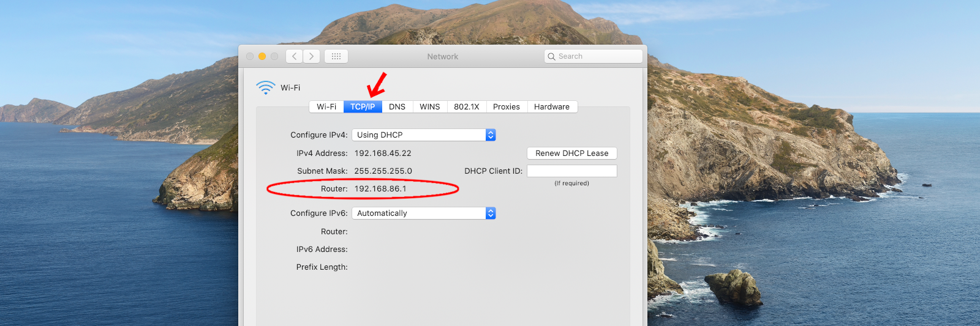
Task: Switch to the Wi-Fi tab
Action: click(326, 106)
